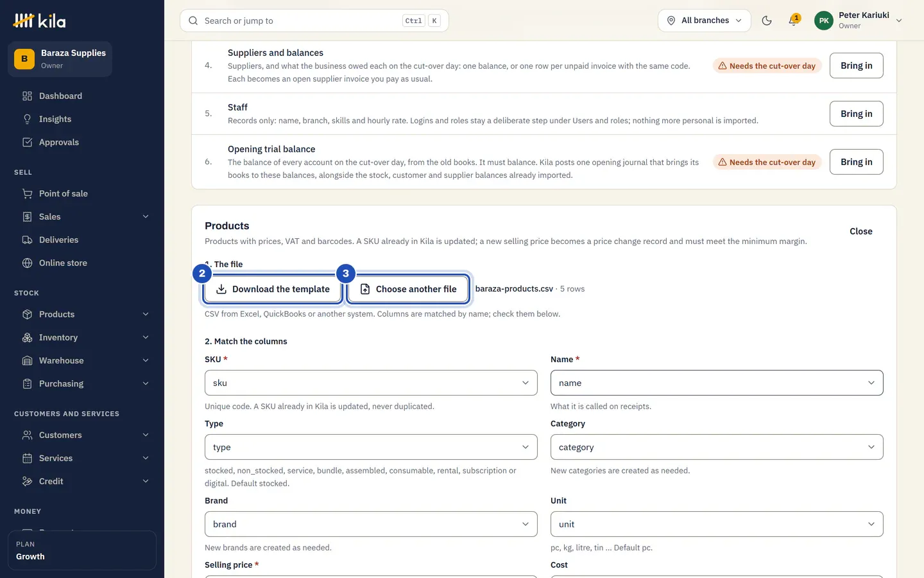Click the PK user avatar
The width and height of the screenshot is (924, 578).
pos(824,21)
